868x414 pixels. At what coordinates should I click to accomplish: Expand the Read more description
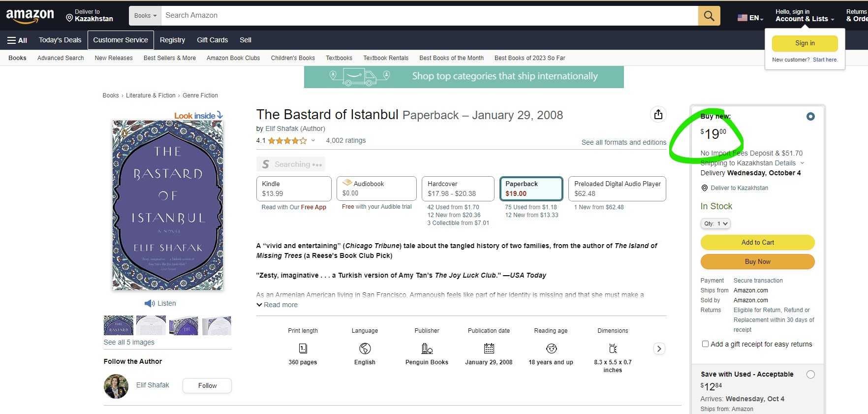(x=277, y=305)
